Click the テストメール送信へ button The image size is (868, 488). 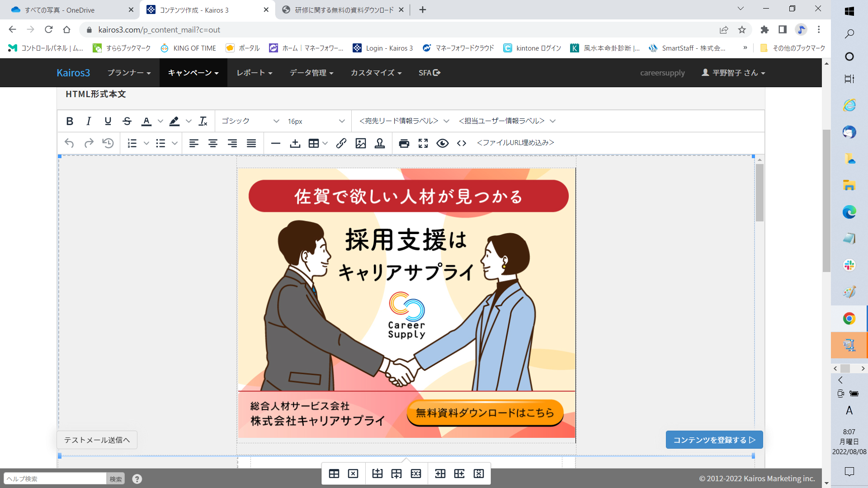click(97, 440)
